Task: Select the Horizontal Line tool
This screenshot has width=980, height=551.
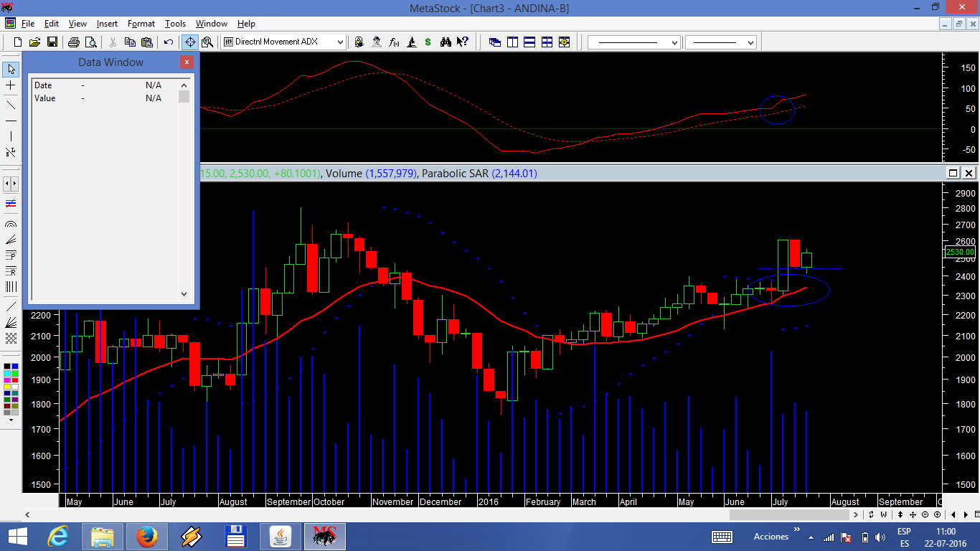Action: tap(11, 121)
